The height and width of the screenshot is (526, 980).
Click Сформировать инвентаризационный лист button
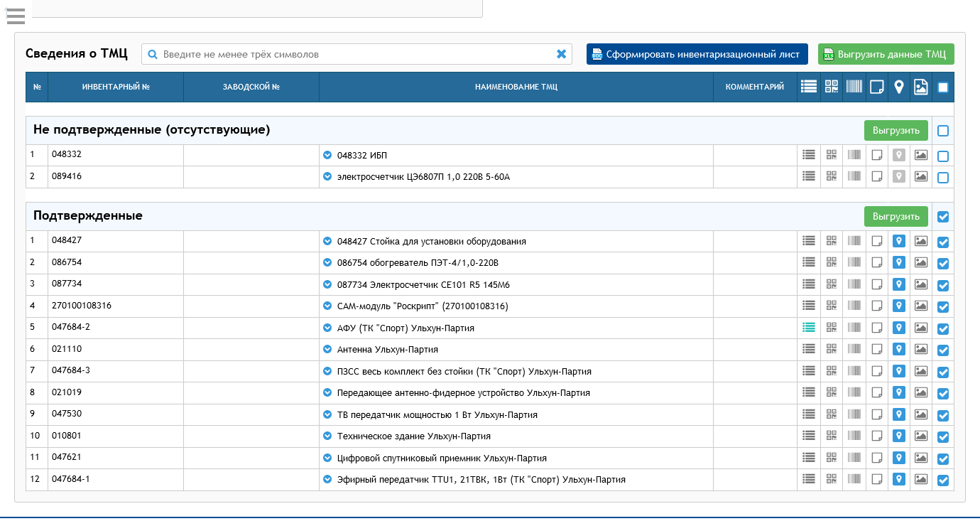[697, 54]
